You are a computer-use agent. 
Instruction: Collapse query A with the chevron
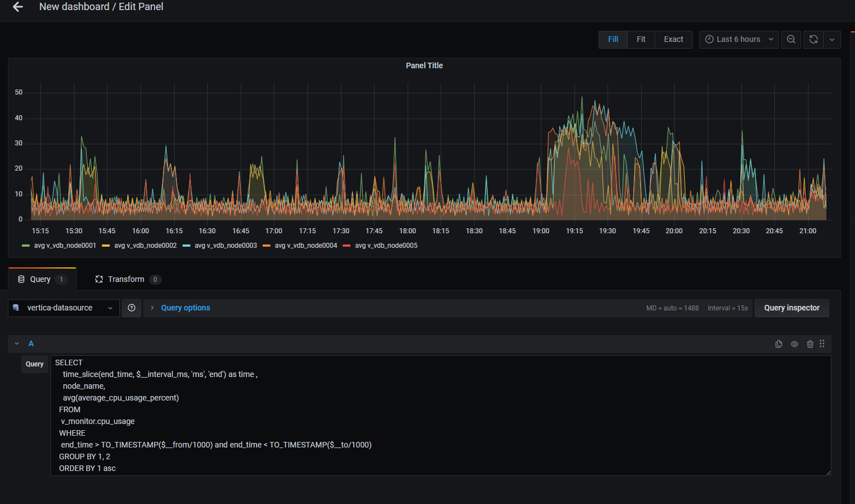pos(17,343)
